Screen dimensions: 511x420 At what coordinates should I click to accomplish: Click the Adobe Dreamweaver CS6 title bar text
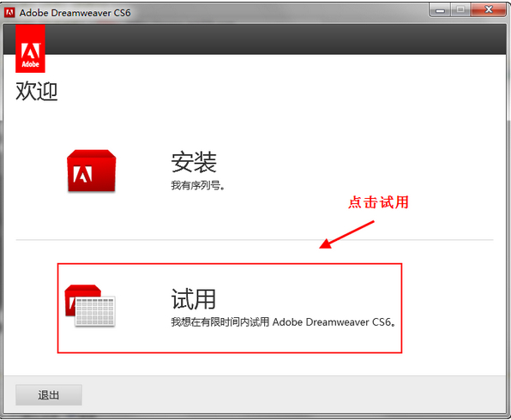click(x=75, y=13)
